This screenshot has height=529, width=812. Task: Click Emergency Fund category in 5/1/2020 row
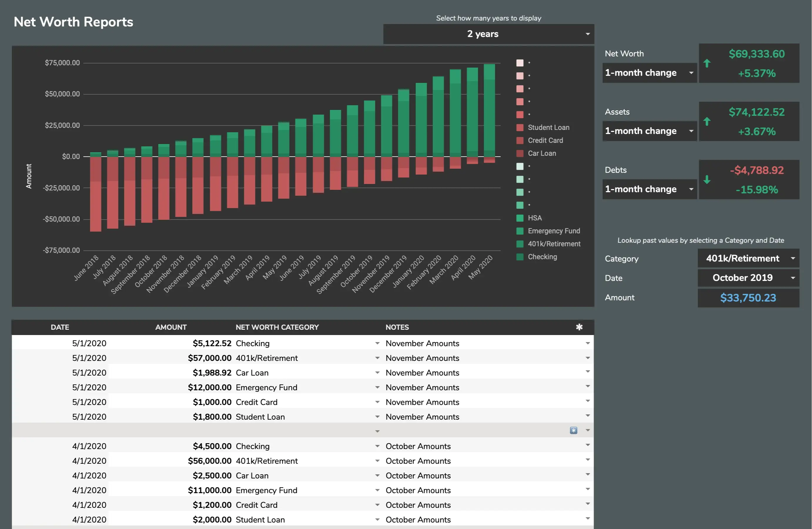267,387
